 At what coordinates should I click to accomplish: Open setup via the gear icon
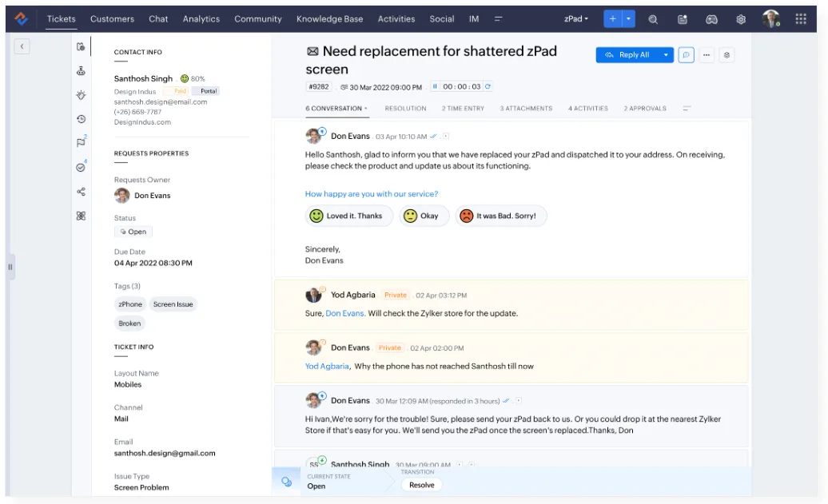pyautogui.click(x=741, y=19)
